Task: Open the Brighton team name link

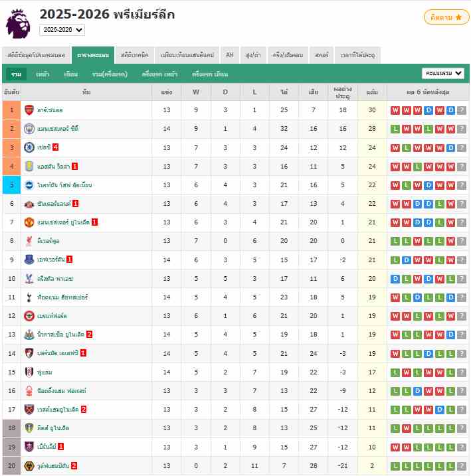Action: pos(64,185)
